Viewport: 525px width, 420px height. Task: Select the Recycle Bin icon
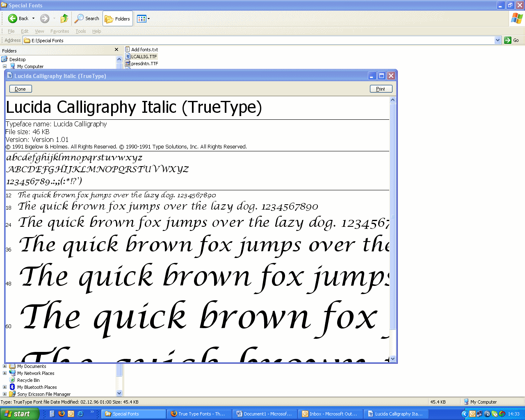point(12,380)
